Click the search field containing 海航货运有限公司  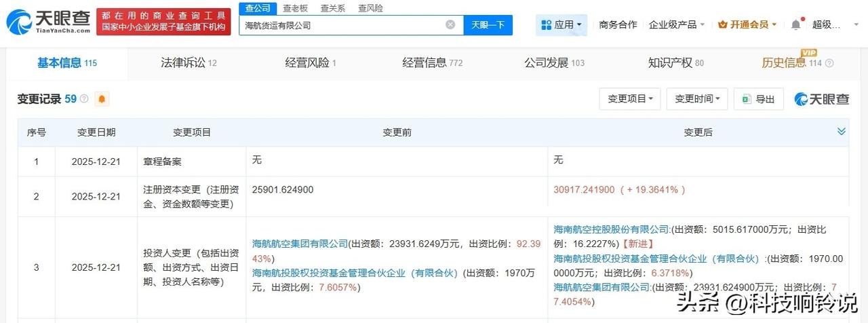pos(351,25)
